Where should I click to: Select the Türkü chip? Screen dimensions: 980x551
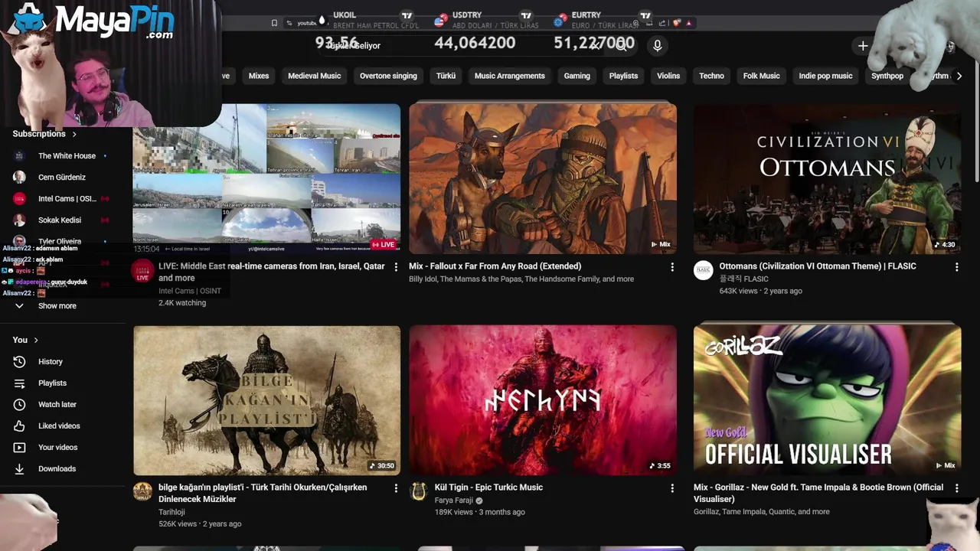(446, 76)
